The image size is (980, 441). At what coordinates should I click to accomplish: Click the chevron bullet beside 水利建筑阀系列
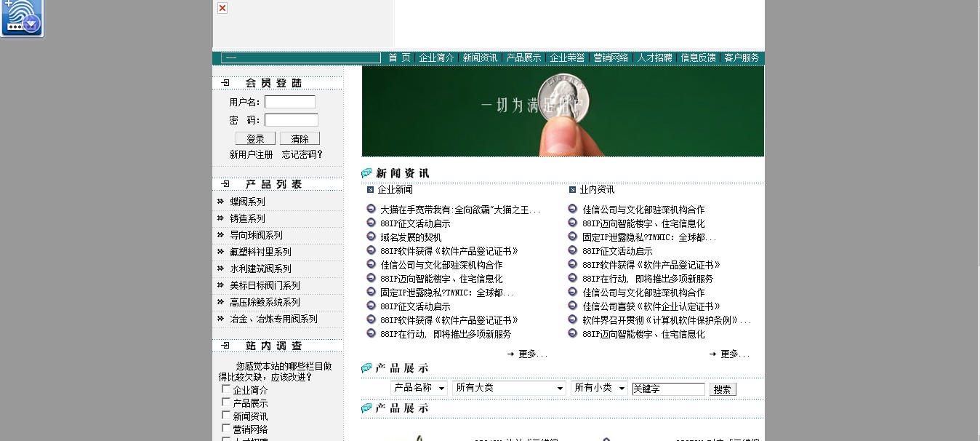pos(220,268)
